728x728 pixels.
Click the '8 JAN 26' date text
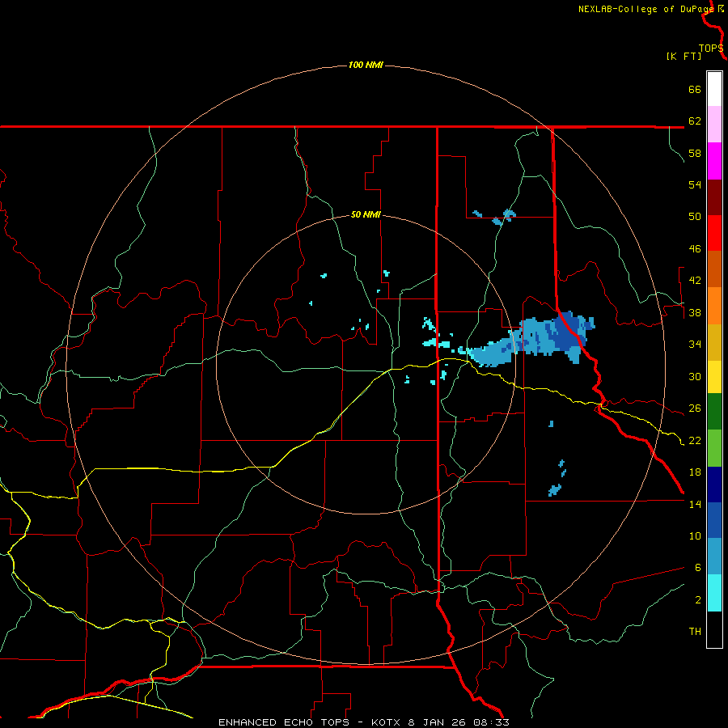438,722
